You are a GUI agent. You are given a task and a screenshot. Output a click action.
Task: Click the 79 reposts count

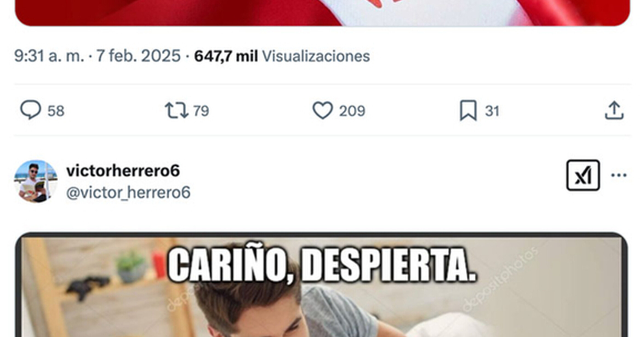[201, 111]
